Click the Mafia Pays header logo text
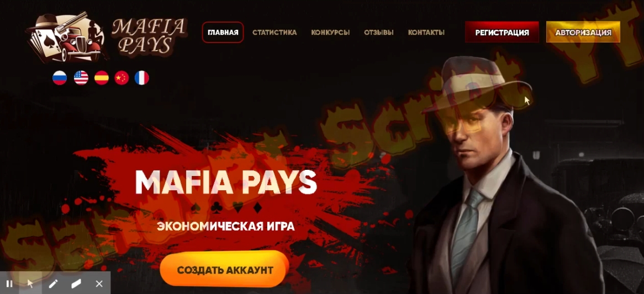 [148, 36]
